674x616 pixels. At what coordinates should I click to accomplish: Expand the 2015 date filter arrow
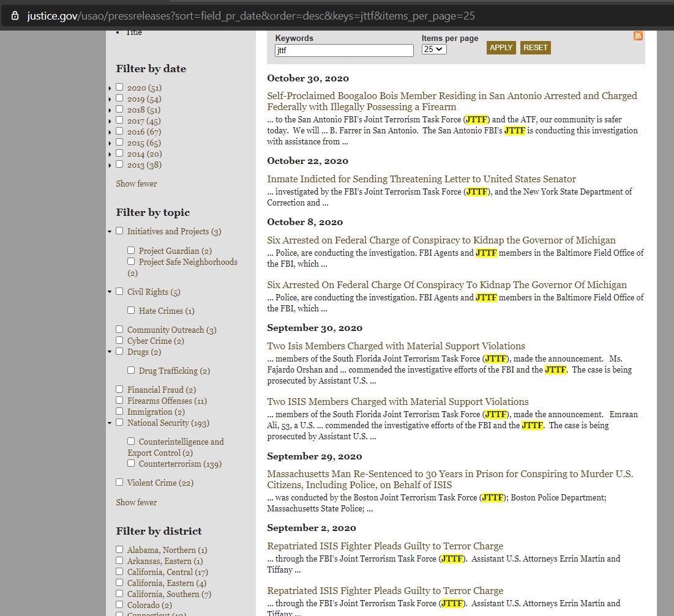tap(110, 143)
